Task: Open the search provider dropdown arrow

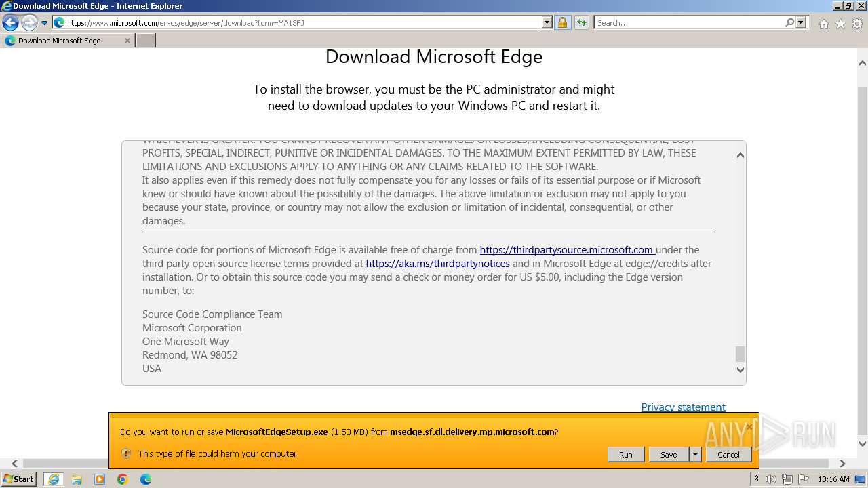Action: pyautogui.click(x=801, y=22)
